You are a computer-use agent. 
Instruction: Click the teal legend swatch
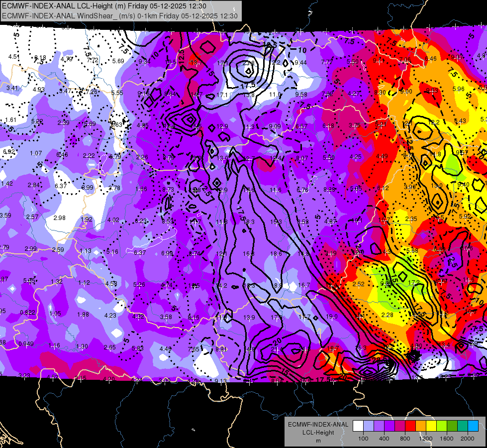pyautogui.click(x=463, y=426)
